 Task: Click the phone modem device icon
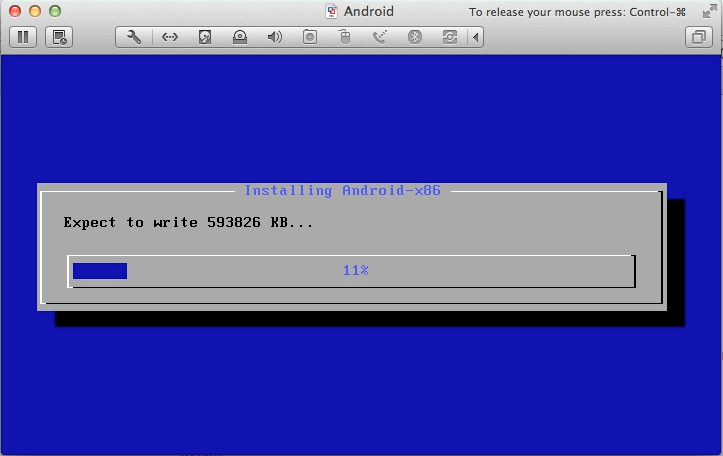click(x=379, y=37)
